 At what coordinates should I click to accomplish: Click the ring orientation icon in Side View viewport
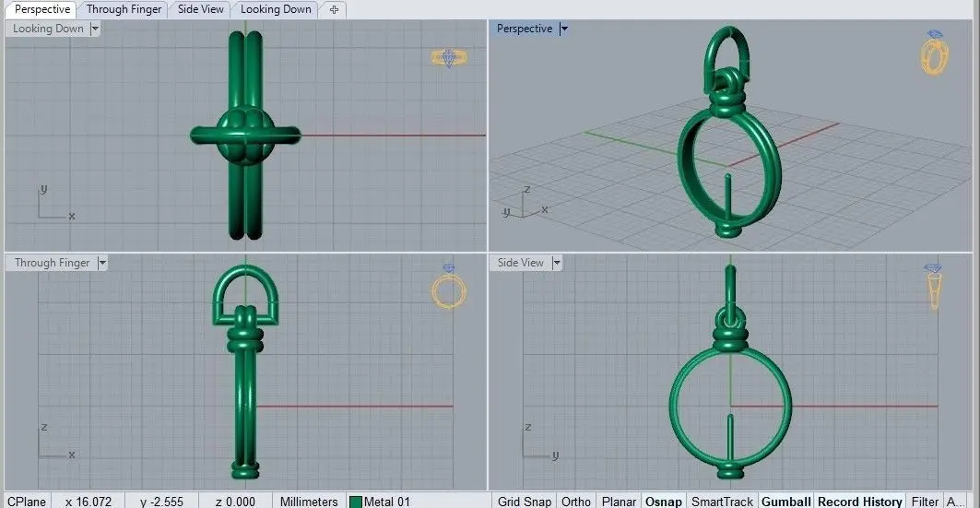pyautogui.click(x=933, y=286)
